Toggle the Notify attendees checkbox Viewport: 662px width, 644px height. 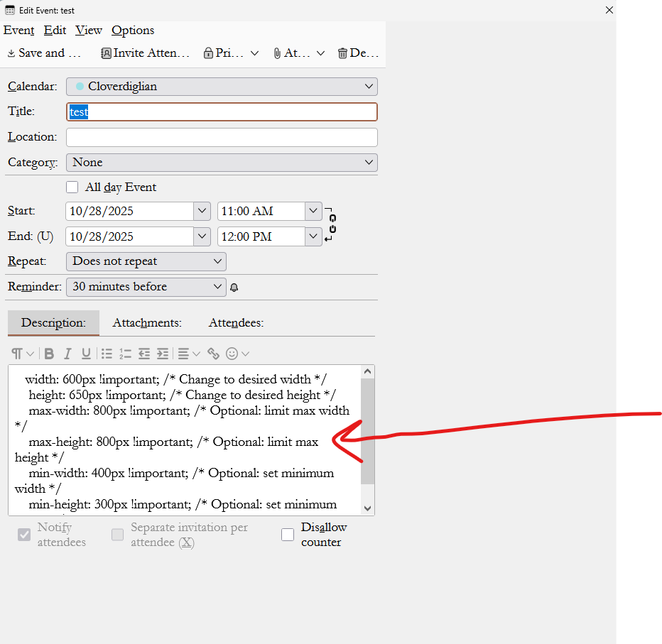[24, 535]
